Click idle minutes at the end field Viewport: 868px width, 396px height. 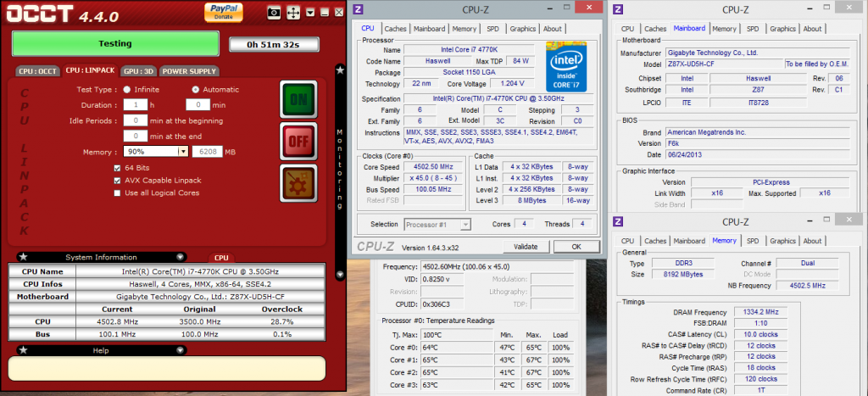135,136
